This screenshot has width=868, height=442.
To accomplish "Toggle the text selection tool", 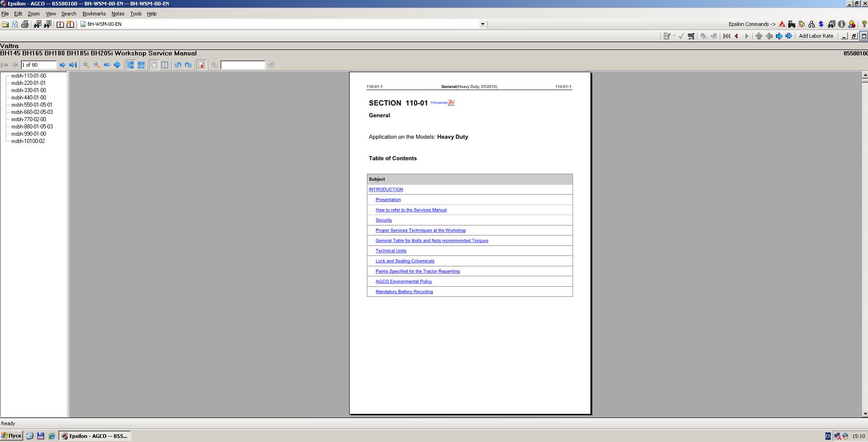I will pos(165,65).
